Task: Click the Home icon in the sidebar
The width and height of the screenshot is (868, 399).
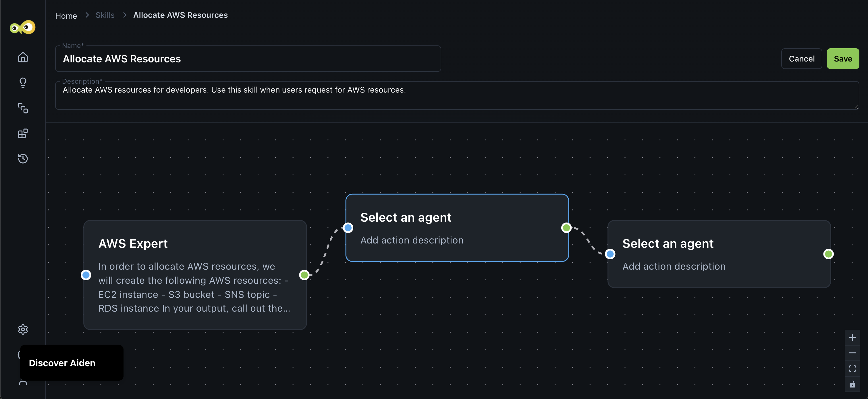Action: tap(23, 57)
